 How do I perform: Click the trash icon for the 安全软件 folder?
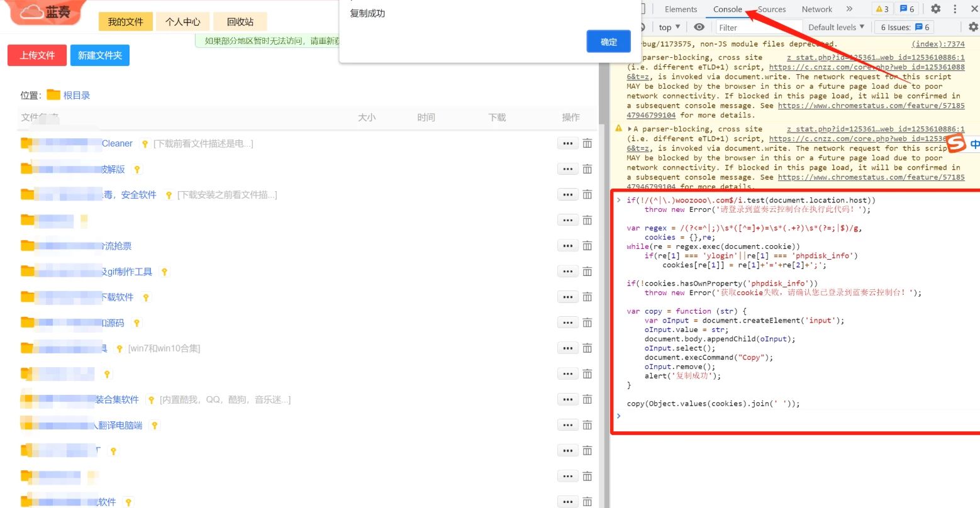tap(587, 195)
